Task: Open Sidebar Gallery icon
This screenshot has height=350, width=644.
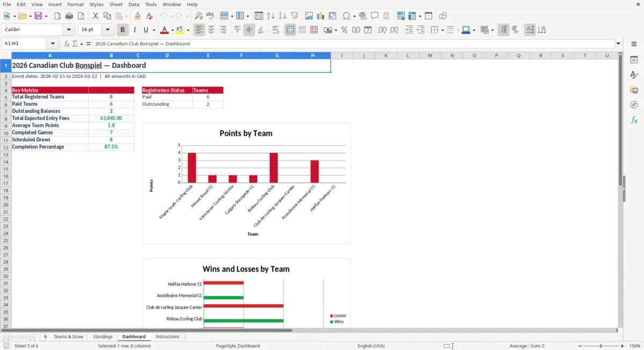Action: (x=634, y=90)
